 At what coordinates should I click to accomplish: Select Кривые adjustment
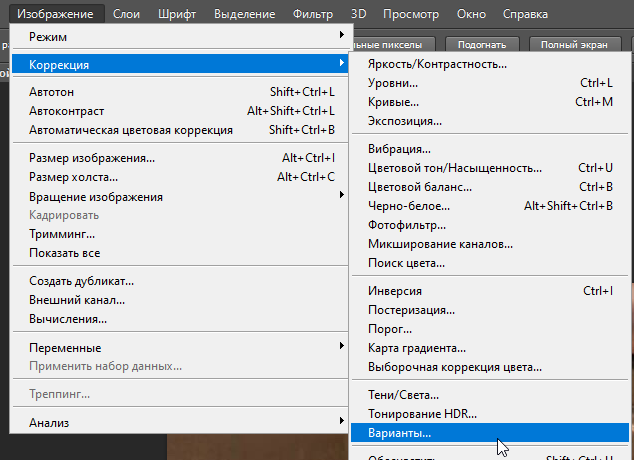pos(393,102)
